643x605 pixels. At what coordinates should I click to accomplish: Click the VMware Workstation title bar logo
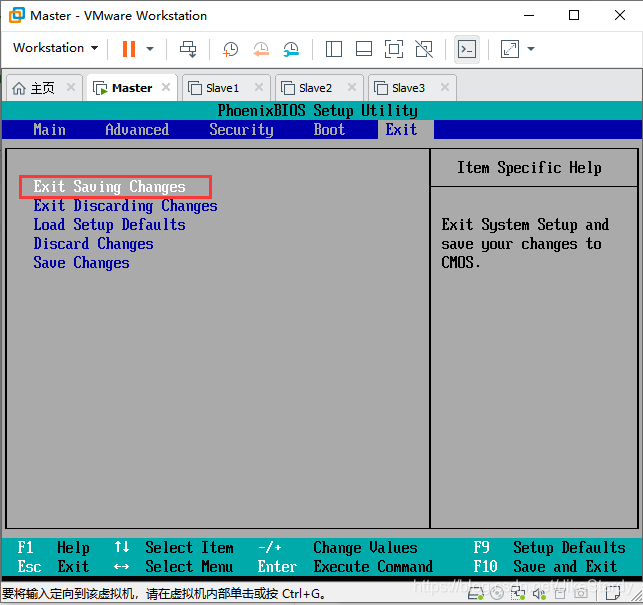(17, 15)
